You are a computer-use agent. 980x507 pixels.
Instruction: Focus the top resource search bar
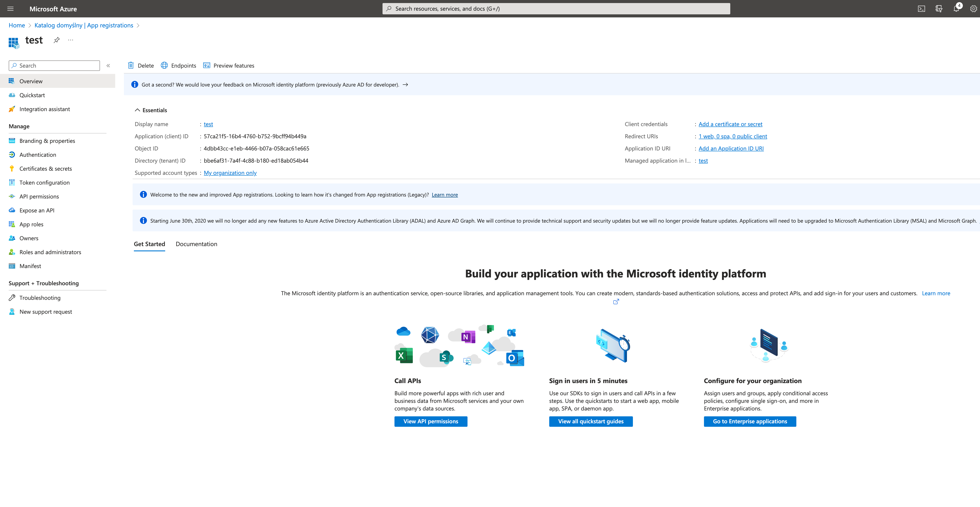[556, 9]
